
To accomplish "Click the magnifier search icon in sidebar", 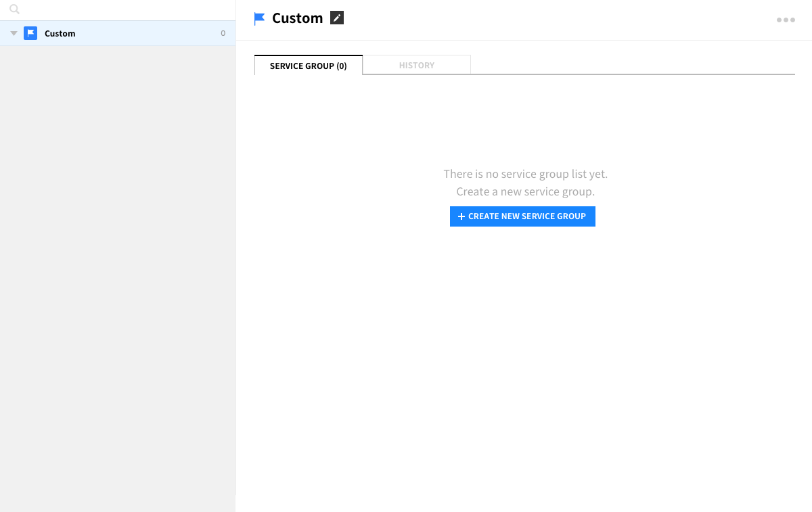I will pos(14,9).
